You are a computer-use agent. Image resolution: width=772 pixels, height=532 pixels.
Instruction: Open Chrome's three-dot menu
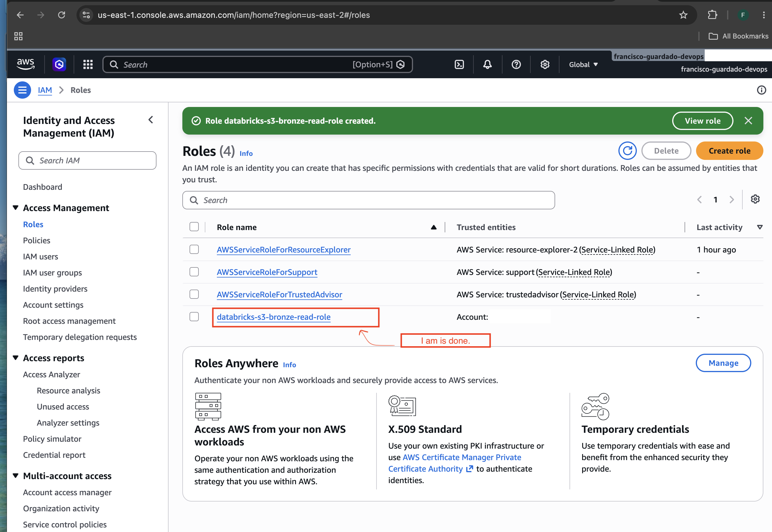point(764,15)
